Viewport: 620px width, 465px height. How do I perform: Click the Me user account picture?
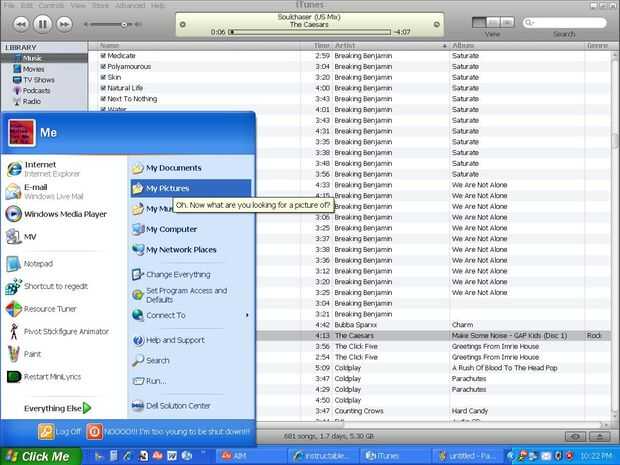coord(22,133)
